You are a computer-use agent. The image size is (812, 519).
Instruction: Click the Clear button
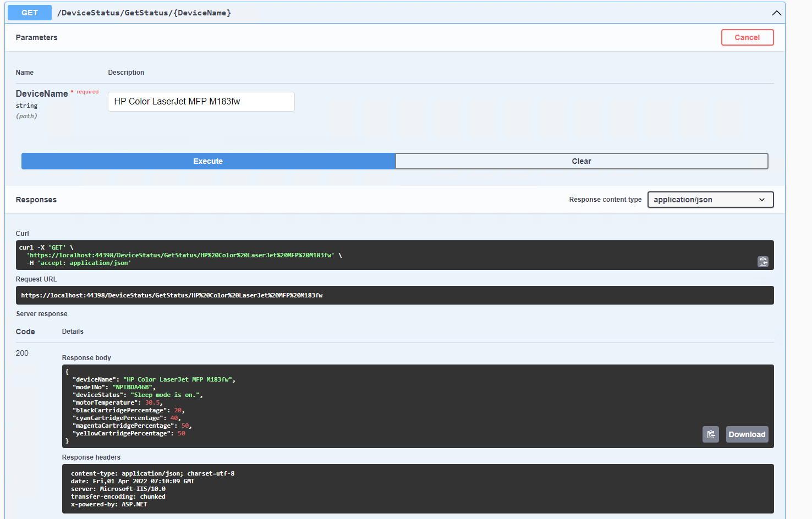pyautogui.click(x=581, y=161)
